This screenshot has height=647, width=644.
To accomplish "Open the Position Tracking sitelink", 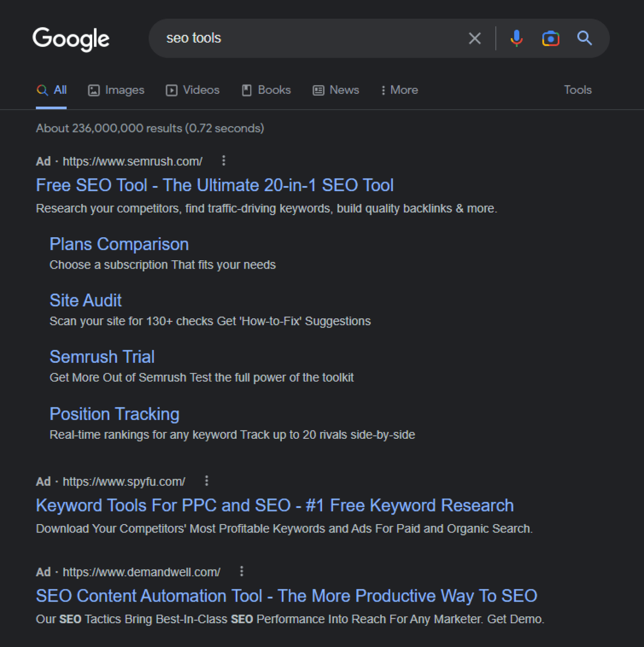I will tap(114, 414).
